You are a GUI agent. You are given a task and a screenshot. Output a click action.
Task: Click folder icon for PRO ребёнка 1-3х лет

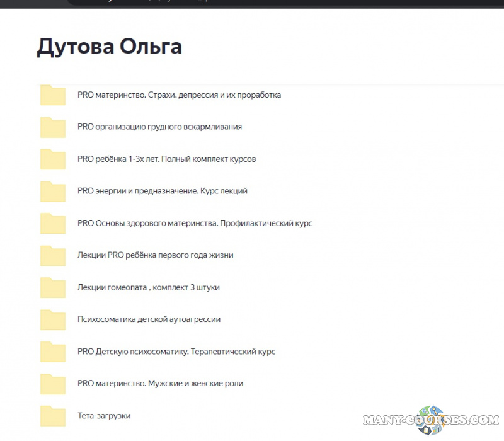(53, 159)
